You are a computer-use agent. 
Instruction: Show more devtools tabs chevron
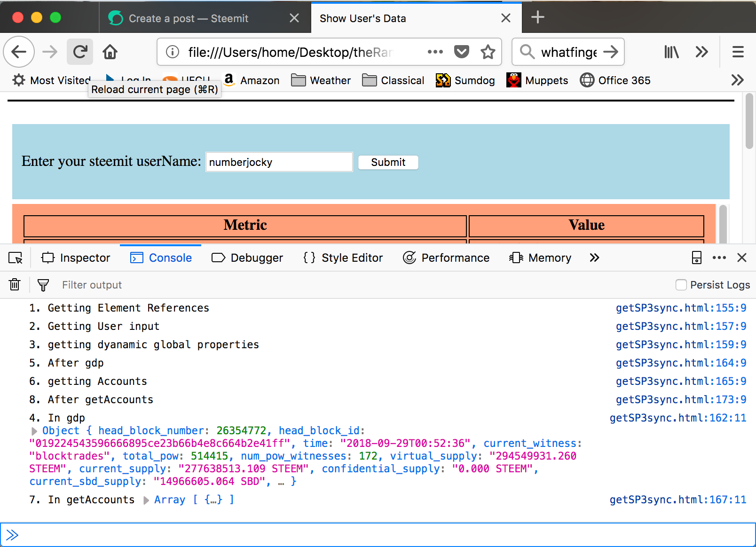pyautogui.click(x=594, y=258)
